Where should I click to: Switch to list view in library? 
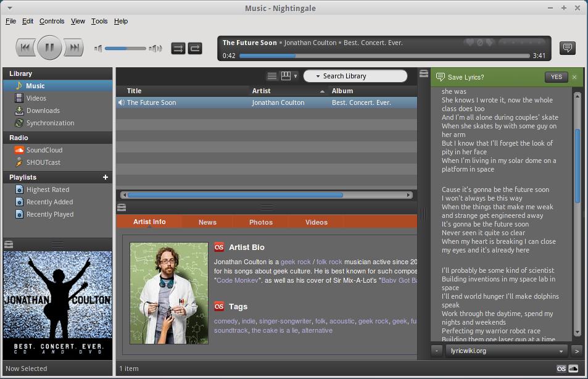[271, 76]
